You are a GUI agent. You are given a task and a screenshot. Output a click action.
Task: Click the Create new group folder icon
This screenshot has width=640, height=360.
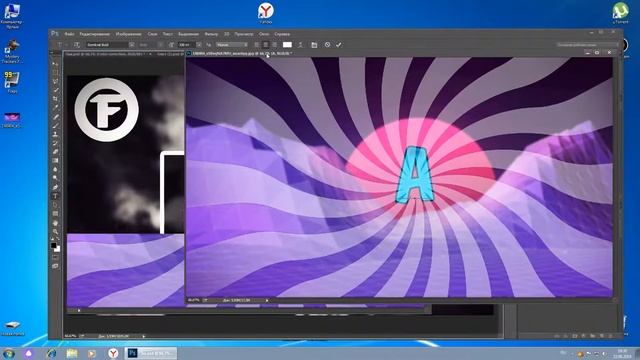(593, 336)
